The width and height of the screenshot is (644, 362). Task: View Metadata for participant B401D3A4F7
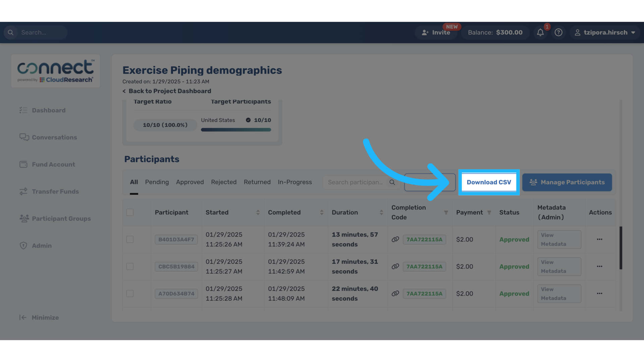click(559, 239)
